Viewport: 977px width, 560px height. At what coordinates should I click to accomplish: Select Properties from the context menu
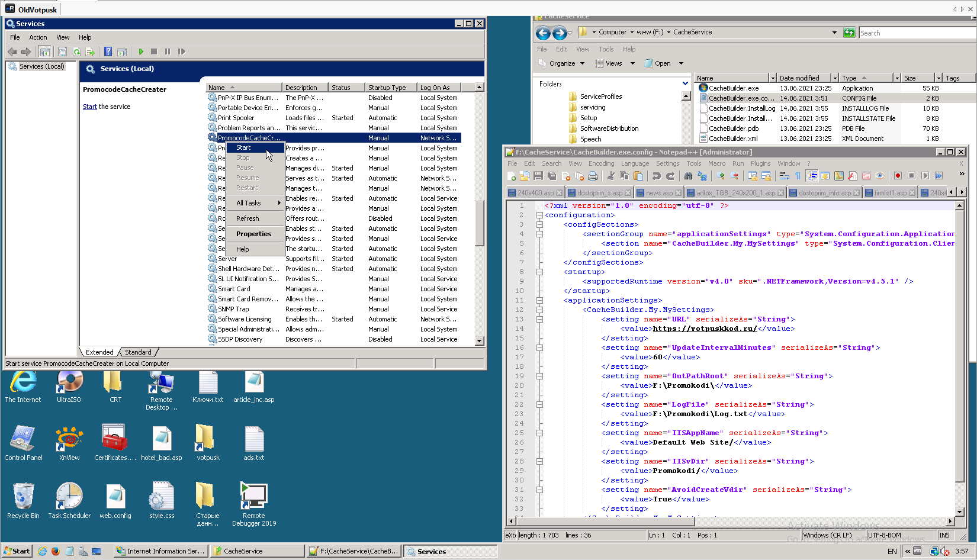pyautogui.click(x=253, y=234)
